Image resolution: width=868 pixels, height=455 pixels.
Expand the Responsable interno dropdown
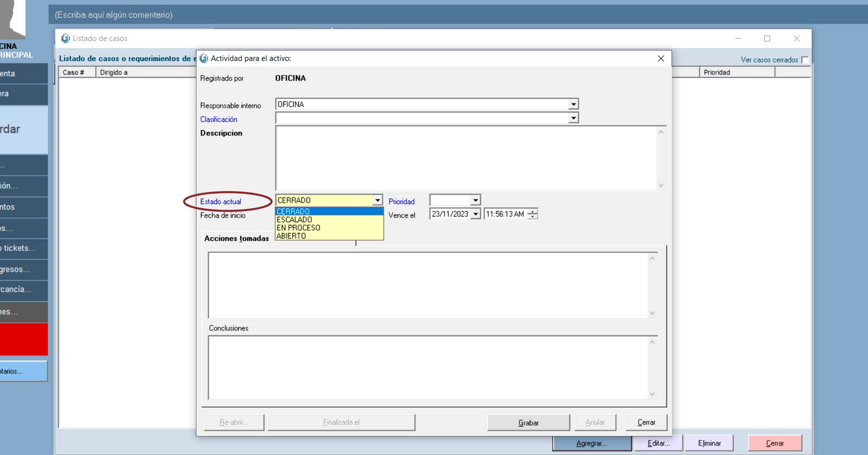pos(573,104)
